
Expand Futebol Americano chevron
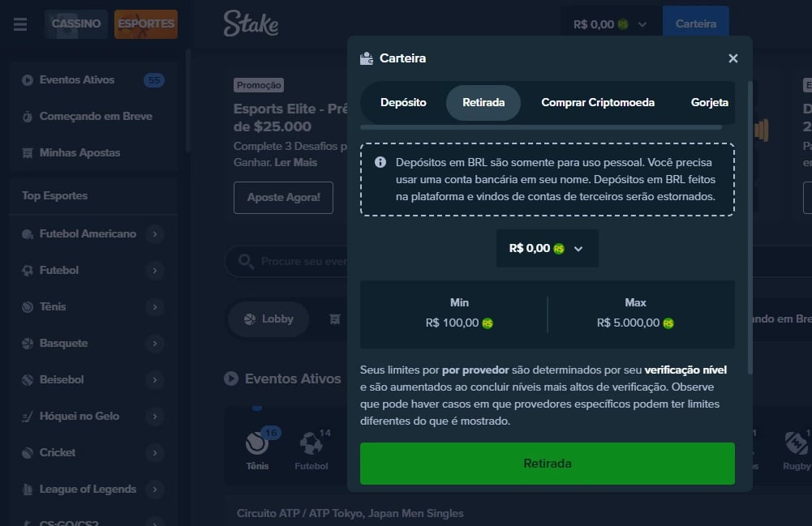(154, 233)
